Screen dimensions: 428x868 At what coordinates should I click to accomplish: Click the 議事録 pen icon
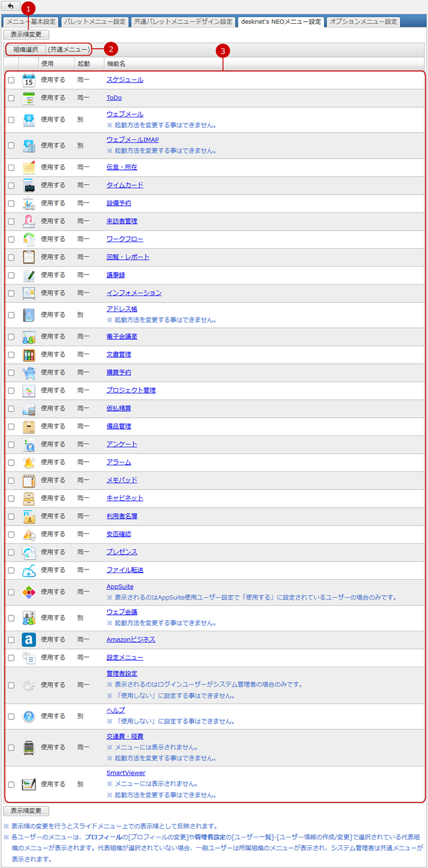(28, 275)
